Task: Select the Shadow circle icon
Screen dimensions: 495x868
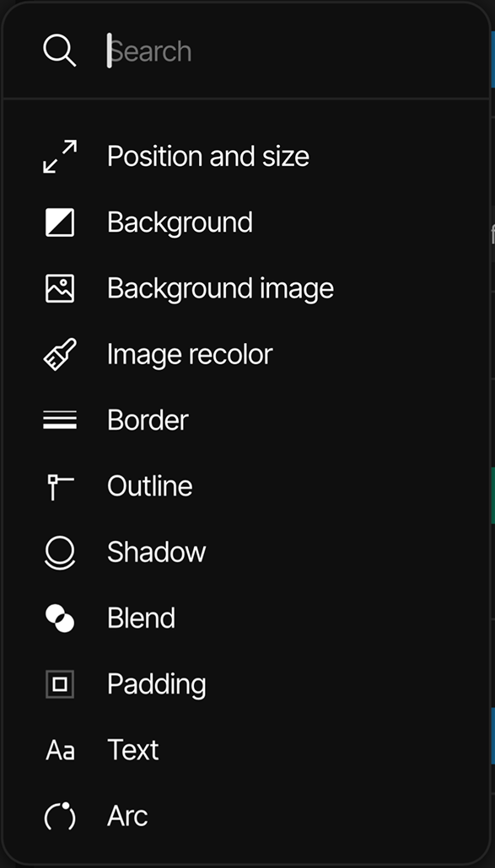Action: click(59, 551)
